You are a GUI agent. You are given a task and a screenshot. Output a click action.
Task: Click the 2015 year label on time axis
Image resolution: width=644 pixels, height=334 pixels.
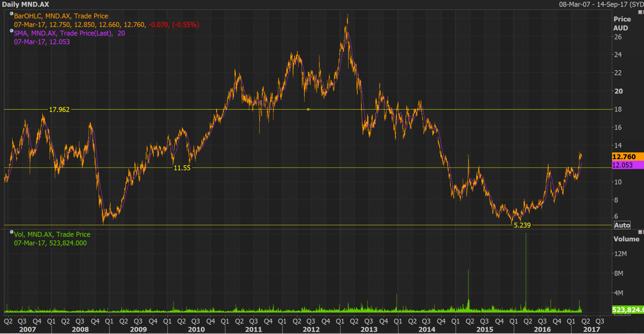pos(485,330)
